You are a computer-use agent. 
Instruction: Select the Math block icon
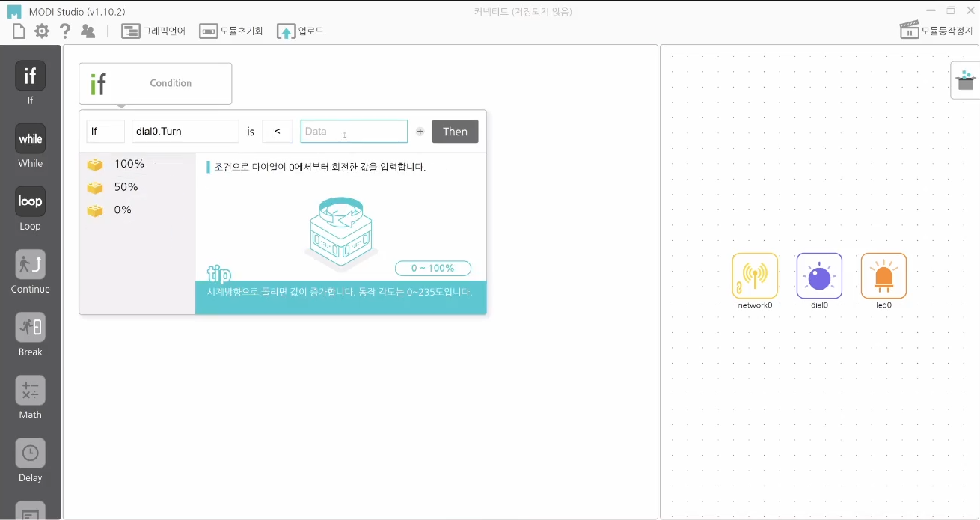(x=31, y=390)
